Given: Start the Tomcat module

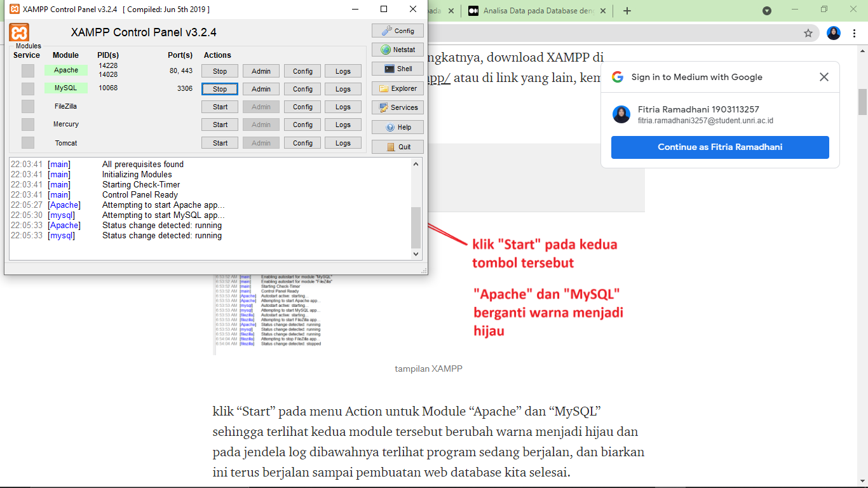Looking at the screenshot, I should (220, 143).
